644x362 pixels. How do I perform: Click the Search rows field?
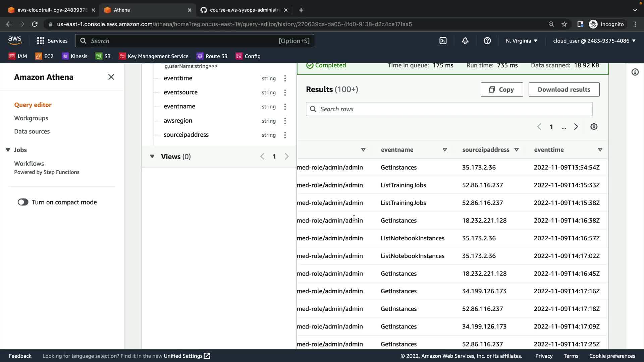click(x=449, y=109)
